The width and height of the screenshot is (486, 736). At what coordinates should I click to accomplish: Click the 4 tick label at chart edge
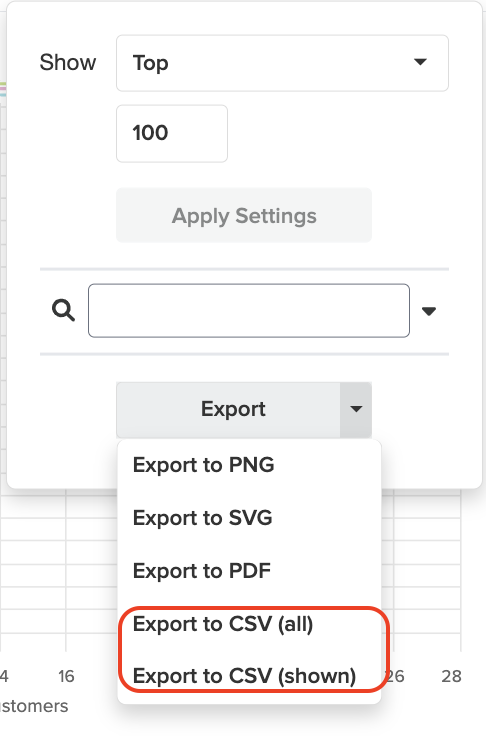click(4, 676)
